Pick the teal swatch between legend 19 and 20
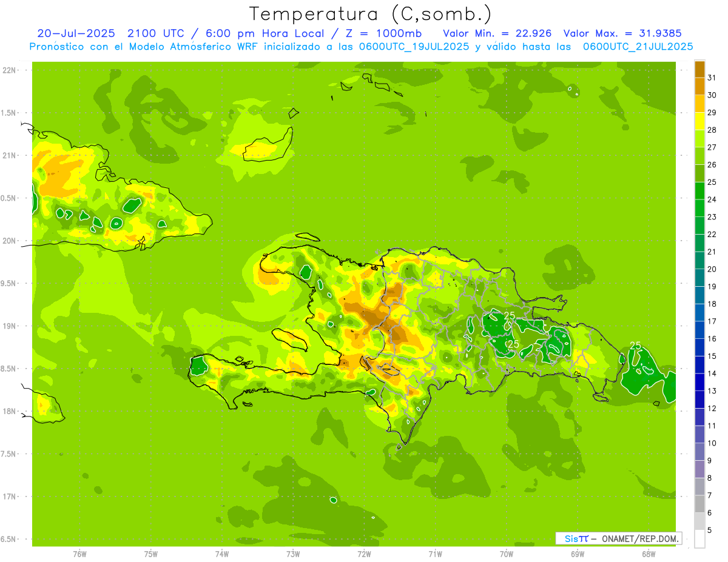The height and width of the screenshot is (562, 728). coord(699,278)
